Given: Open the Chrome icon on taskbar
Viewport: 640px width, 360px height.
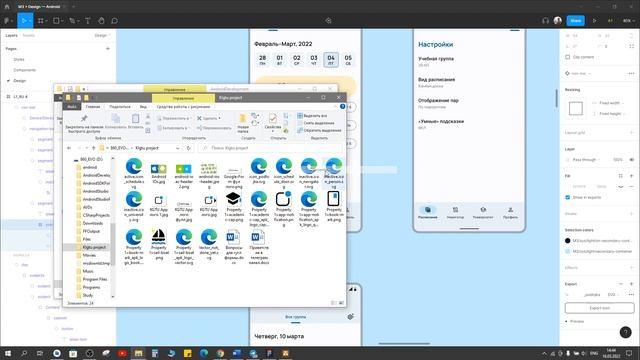Looking at the screenshot, I should (x=220, y=353).
